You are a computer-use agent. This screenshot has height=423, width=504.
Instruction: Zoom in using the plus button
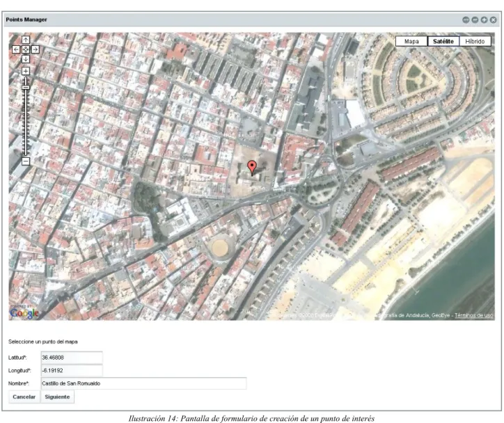pos(26,71)
